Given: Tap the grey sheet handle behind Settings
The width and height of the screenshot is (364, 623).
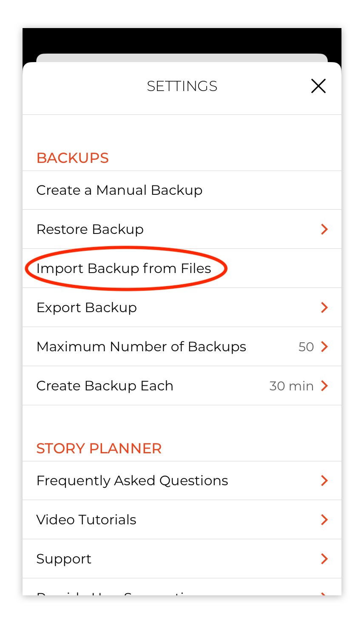Looking at the screenshot, I should click(x=182, y=58).
